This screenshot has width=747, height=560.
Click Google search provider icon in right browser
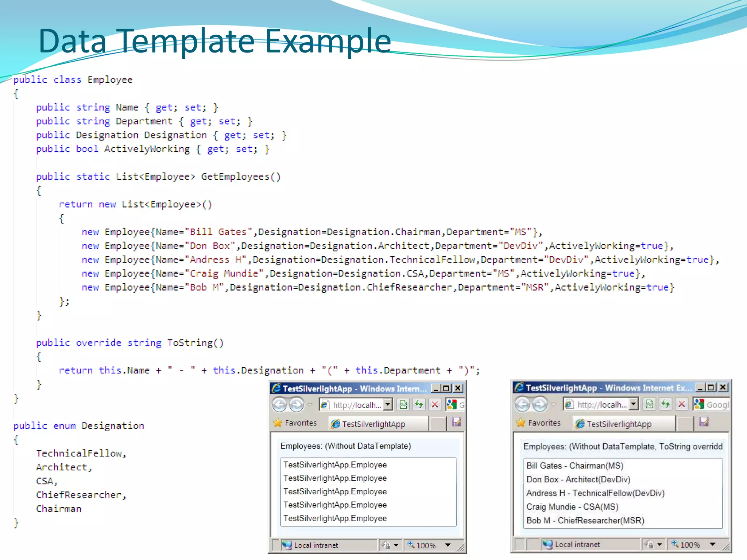point(699,404)
